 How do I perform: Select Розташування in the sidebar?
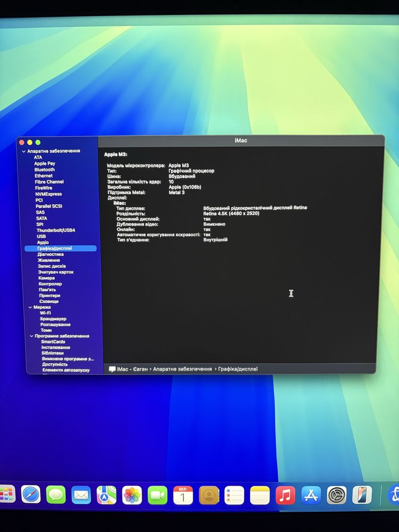[x=56, y=325]
